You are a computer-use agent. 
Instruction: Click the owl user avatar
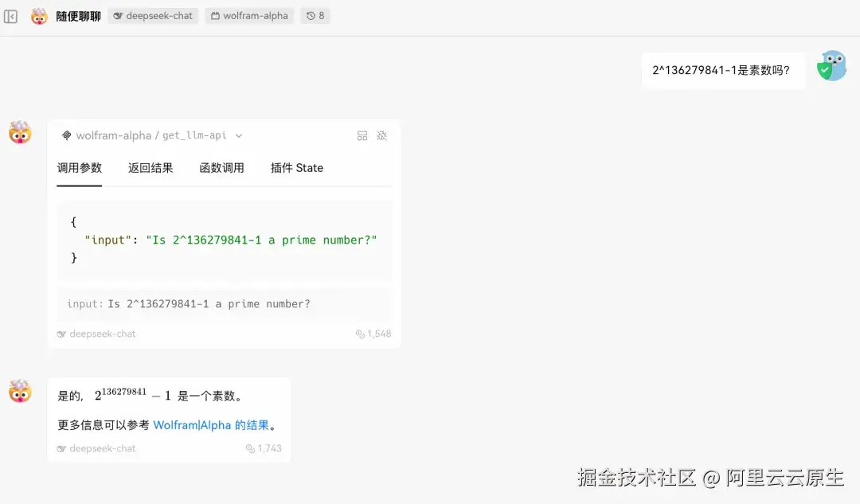[831, 67]
